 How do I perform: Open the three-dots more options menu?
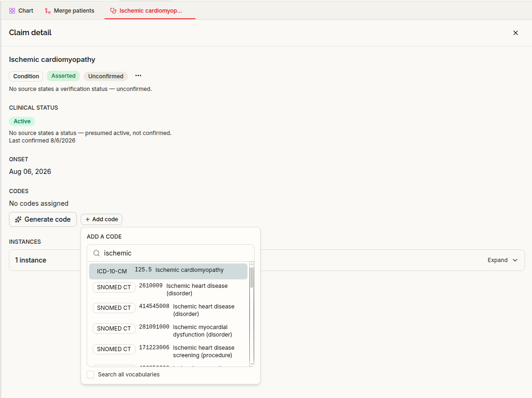click(138, 75)
